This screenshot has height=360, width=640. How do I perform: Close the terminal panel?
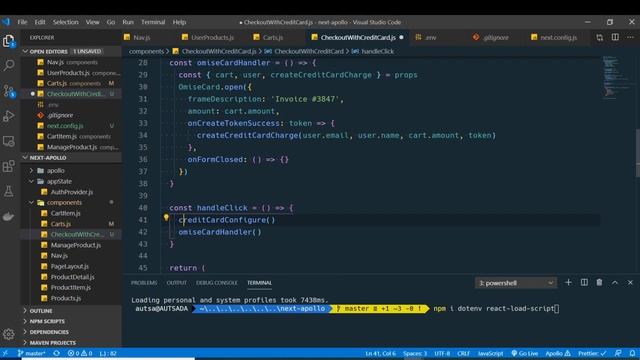point(630,282)
